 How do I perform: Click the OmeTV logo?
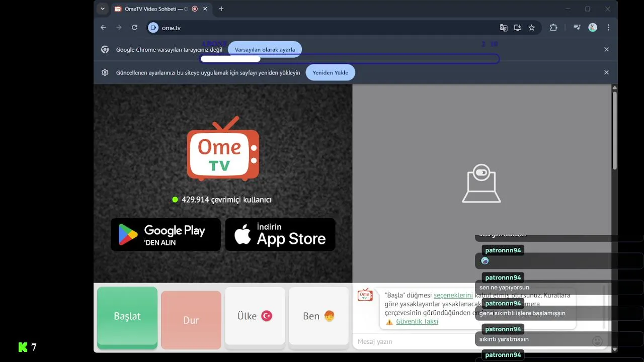click(223, 149)
